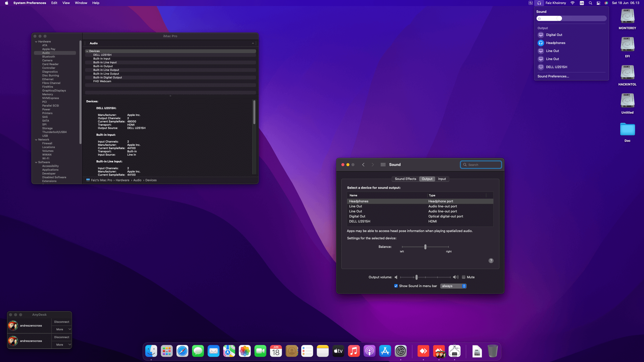Launch Safari from the Dock
Screen dimensions: 644x362
click(x=182, y=351)
